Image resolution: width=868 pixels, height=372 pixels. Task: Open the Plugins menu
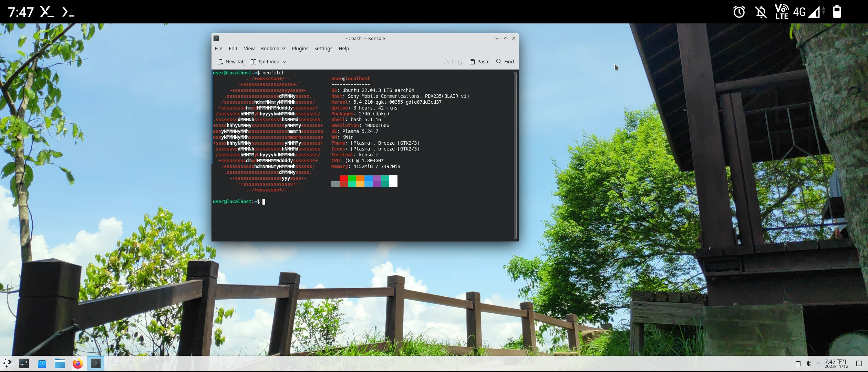point(300,49)
